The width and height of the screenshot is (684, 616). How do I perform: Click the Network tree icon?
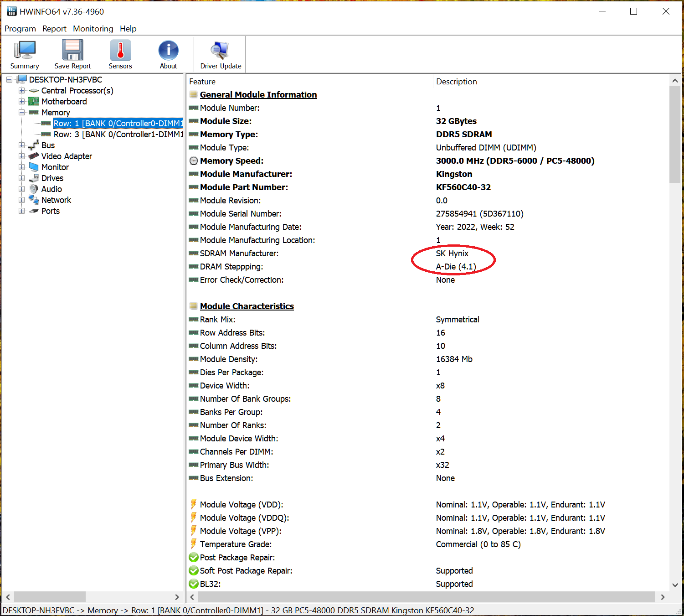point(34,200)
